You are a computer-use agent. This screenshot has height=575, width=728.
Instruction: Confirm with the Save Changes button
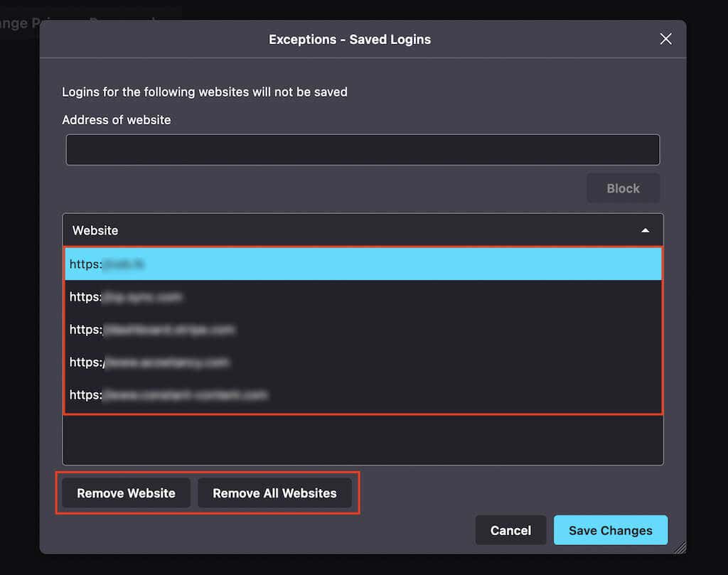[610, 530]
